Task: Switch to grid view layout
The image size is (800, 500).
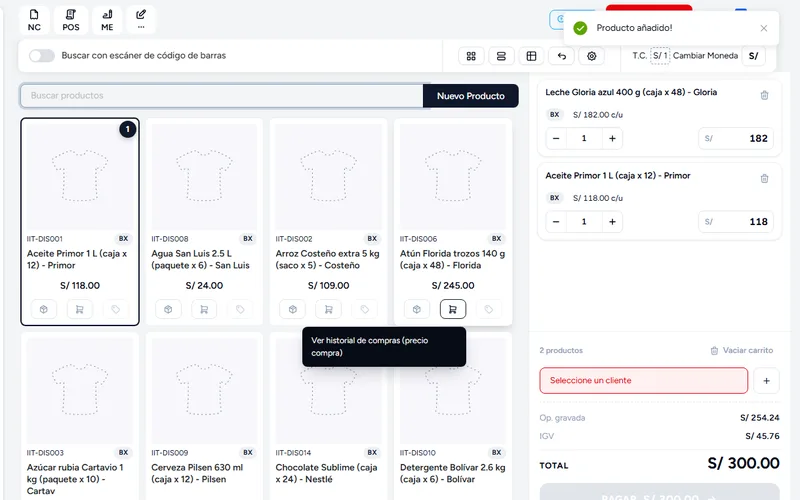Action: (x=471, y=56)
